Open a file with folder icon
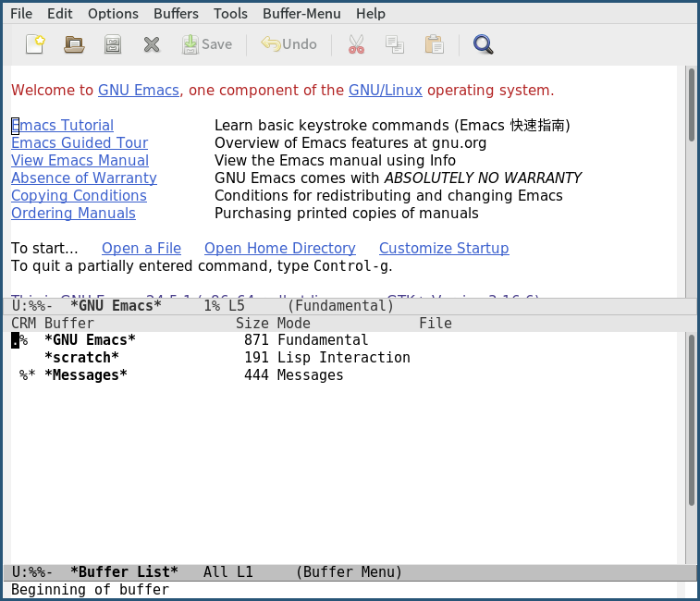The height and width of the screenshot is (601, 700). point(74,44)
